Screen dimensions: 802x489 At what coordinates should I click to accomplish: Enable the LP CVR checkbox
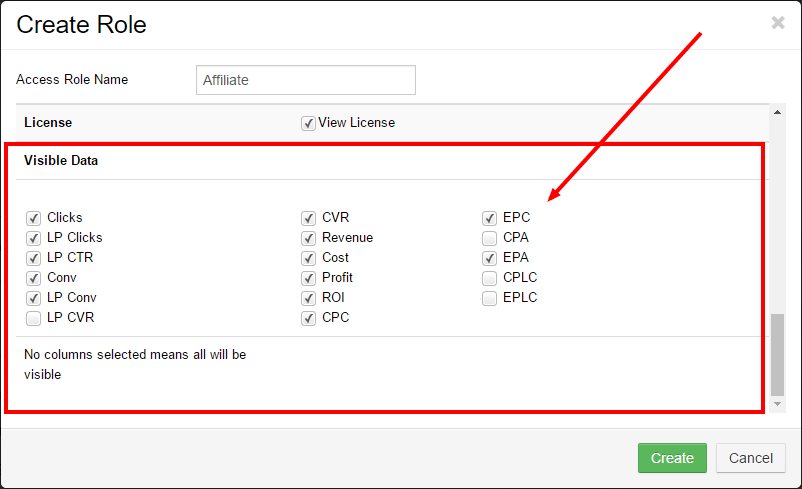33,318
